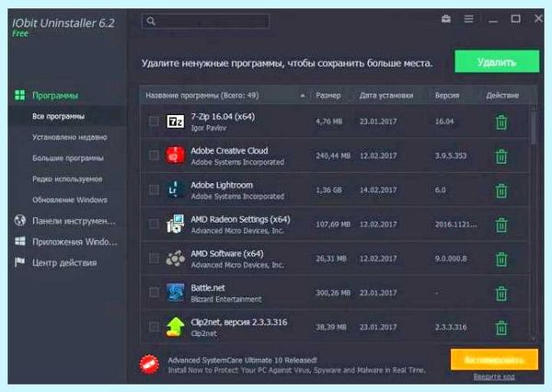552x392 pixels.
Task: Click the globe icon for toolbars section
Action: 20,221
